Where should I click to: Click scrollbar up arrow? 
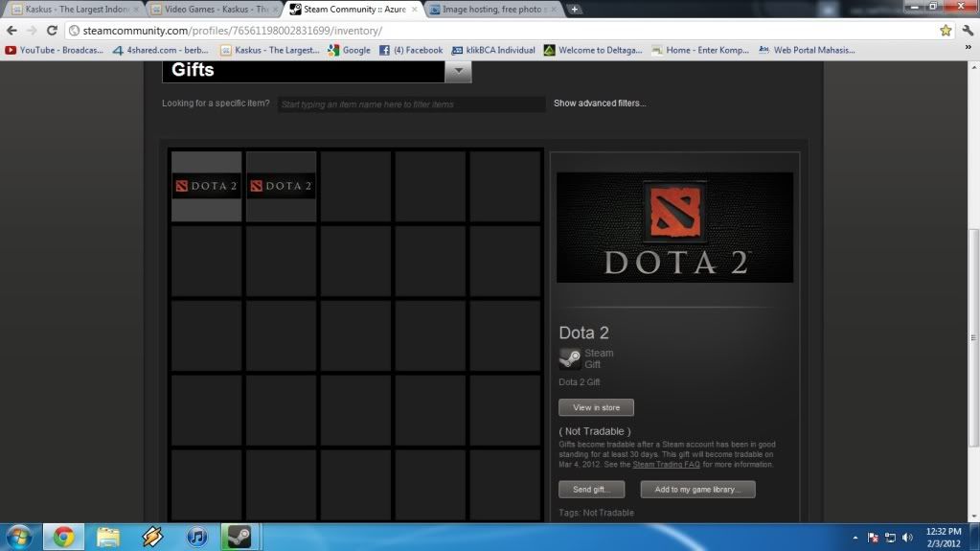coord(973,66)
